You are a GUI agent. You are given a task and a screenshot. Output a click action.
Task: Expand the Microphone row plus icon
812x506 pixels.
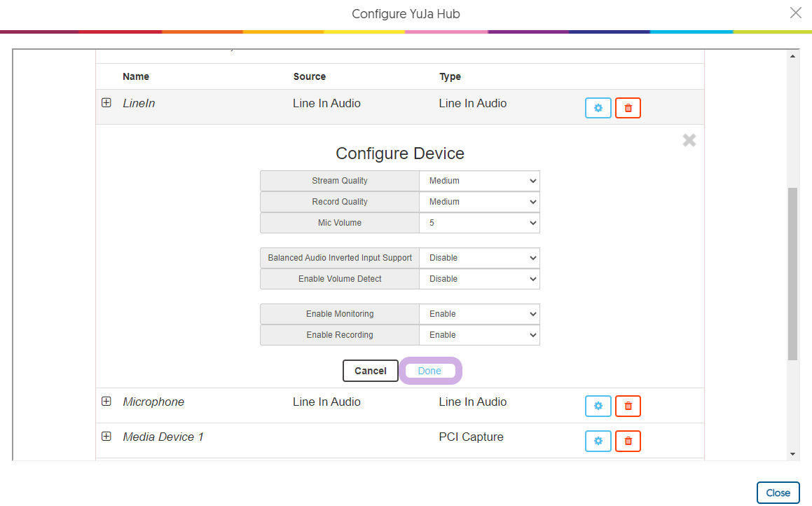tap(106, 402)
